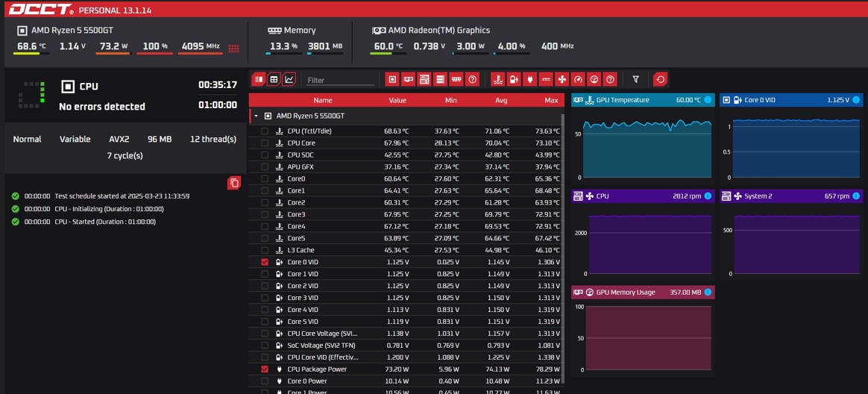Select the Core 2 VID row
The height and width of the screenshot is (394, 868).
406,286
